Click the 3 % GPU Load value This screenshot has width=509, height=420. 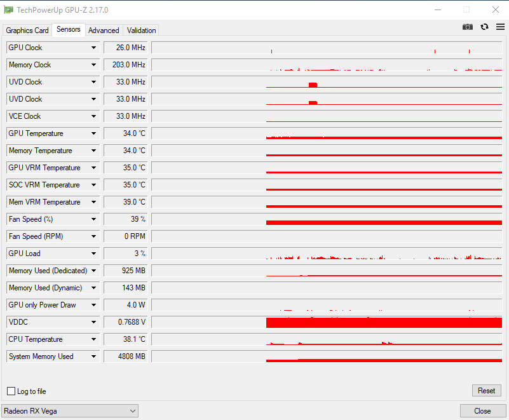tap(126, 254)
